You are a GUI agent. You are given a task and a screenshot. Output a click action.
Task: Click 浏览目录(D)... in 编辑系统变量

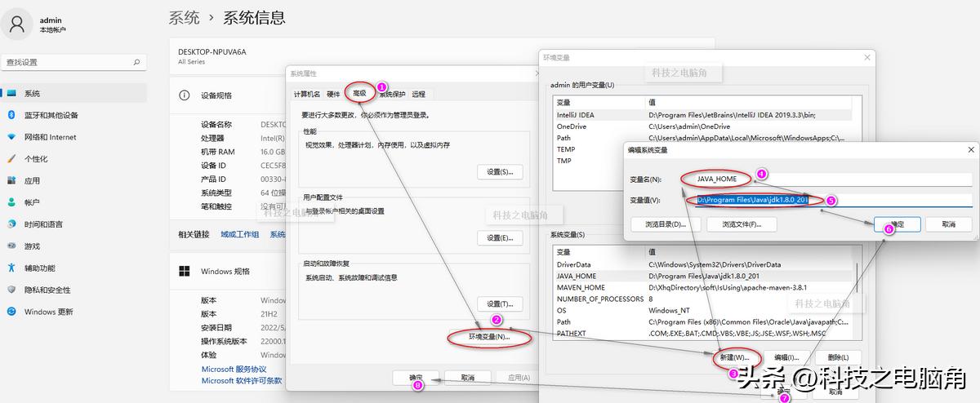click(666, 224)
